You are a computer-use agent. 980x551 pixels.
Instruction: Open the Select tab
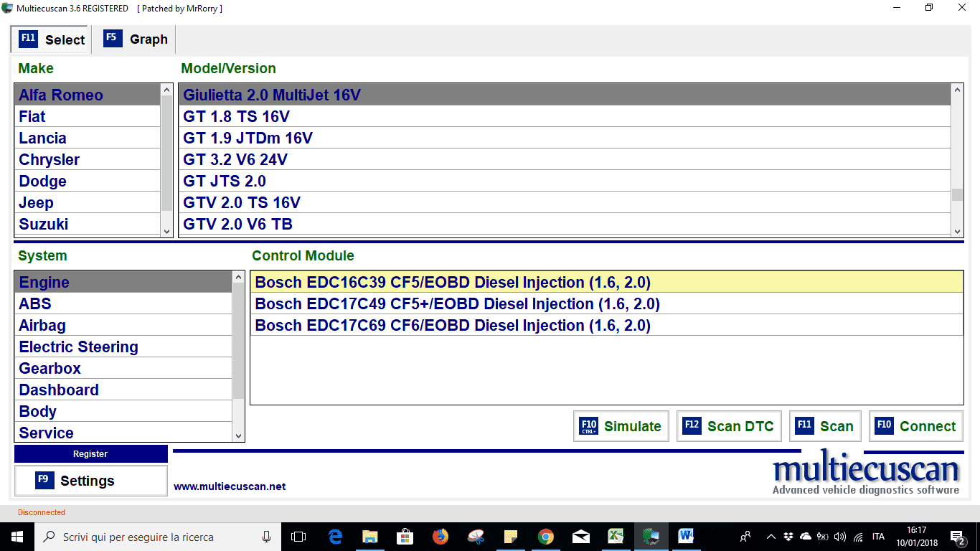point(52,39)
